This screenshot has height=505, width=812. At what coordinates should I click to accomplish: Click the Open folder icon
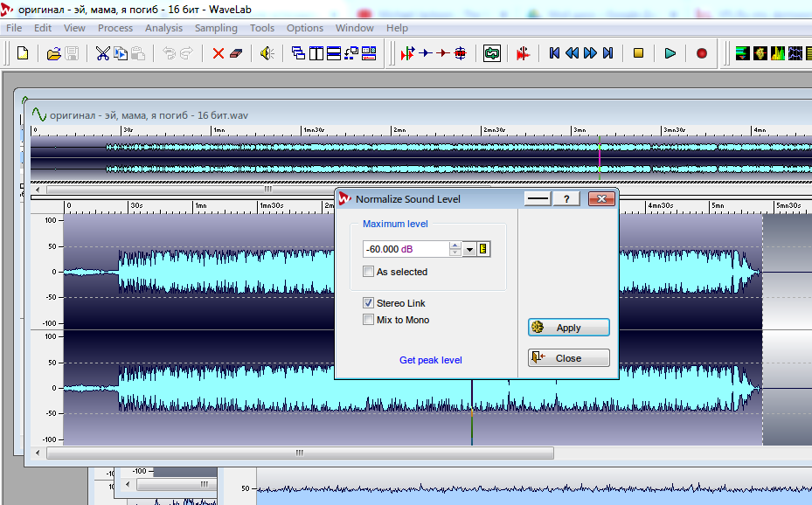[x=53, y=53]
